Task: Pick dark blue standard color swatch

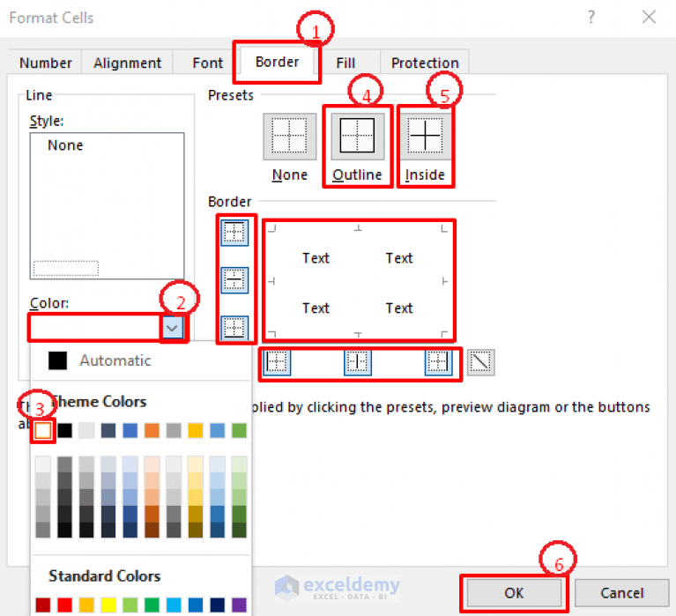Action: pyautogui.click(x=218, y=605)
